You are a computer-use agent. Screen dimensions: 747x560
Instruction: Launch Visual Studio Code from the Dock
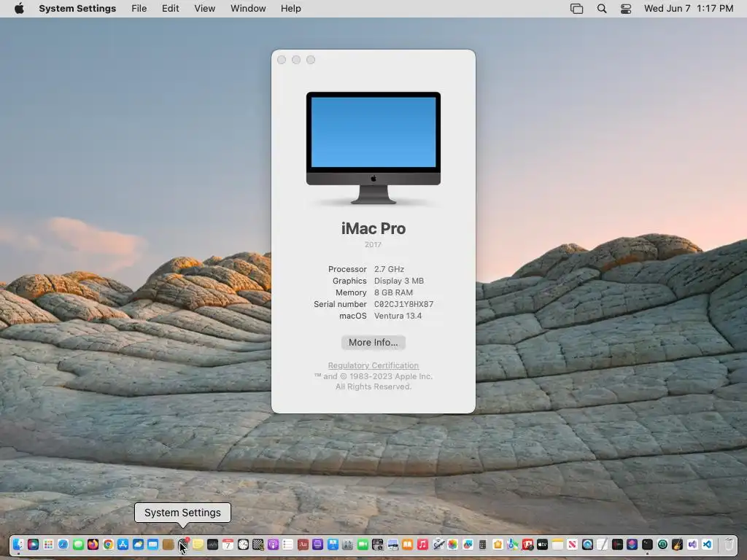pyautogui.click(x=707, y=544)
